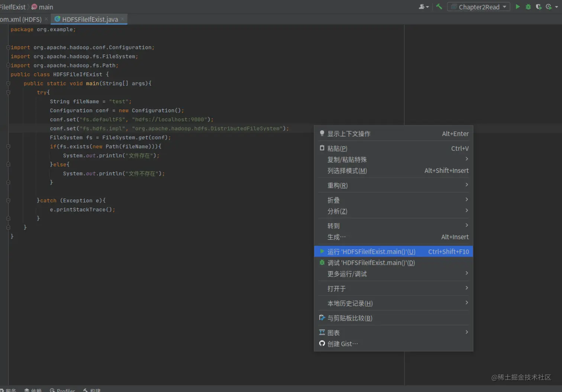Click the main method breadcrumb

click(x=42, y=7)
